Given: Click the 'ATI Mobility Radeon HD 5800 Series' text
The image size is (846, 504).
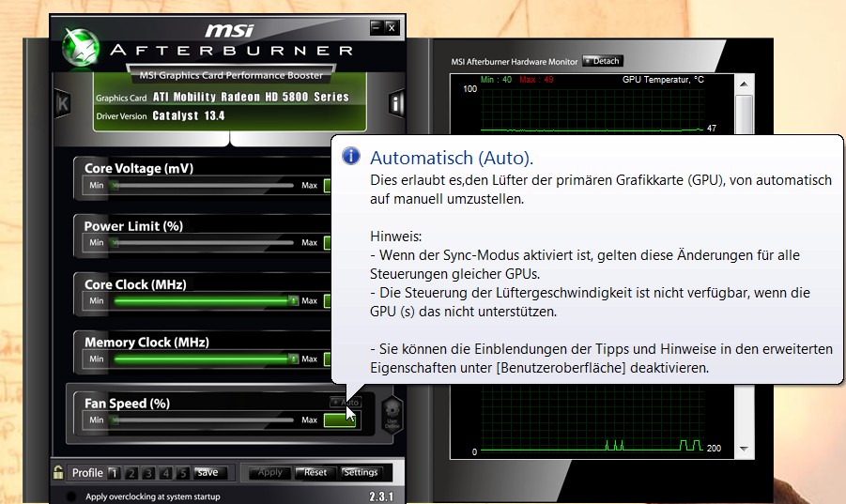Looking at the screenshot, I should [x=251, y=97].
